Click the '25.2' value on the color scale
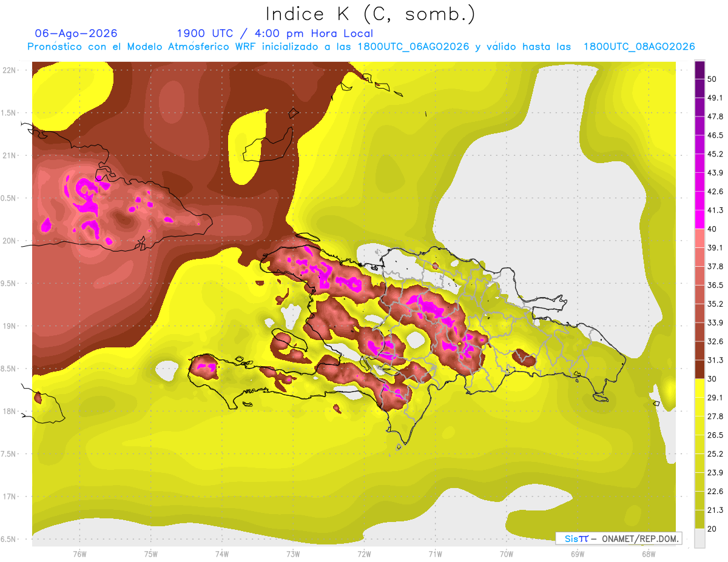This screenshot has height=562, width=728. coord(715,453)
